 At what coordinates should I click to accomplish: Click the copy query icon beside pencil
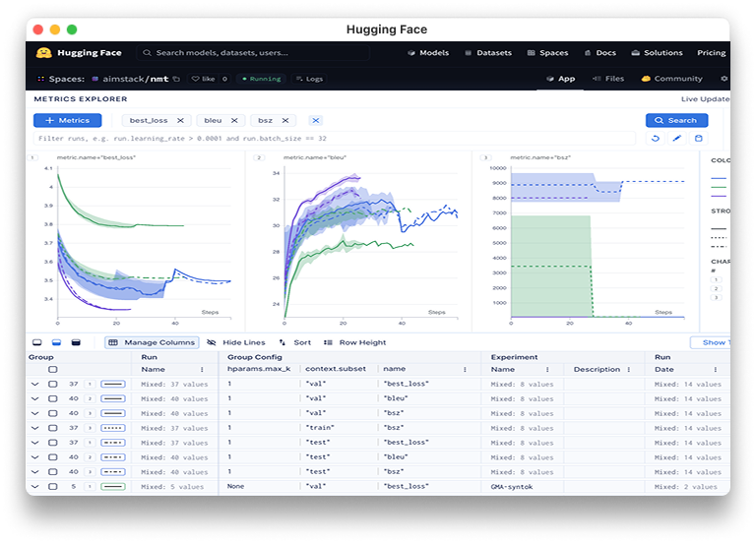pos(699,139)
